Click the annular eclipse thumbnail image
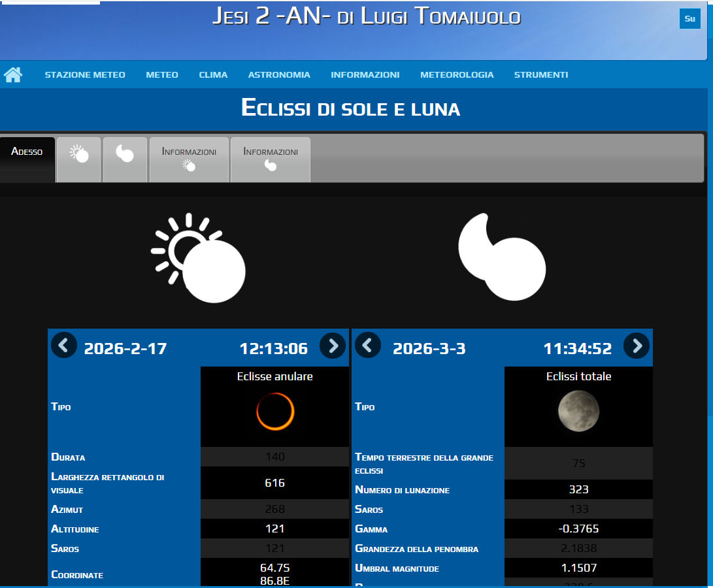Image resolution: width=713 pixels, height=588 pixels. click(275, 412)
